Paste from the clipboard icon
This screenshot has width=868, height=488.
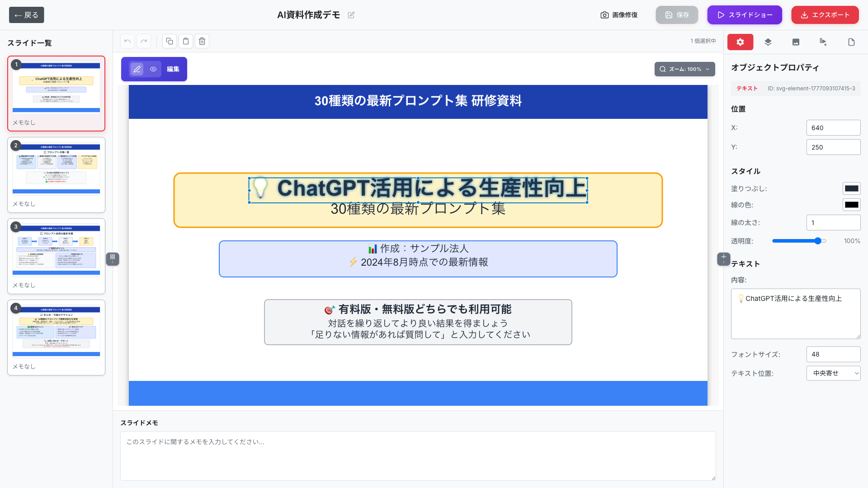[x=186, y=41]
